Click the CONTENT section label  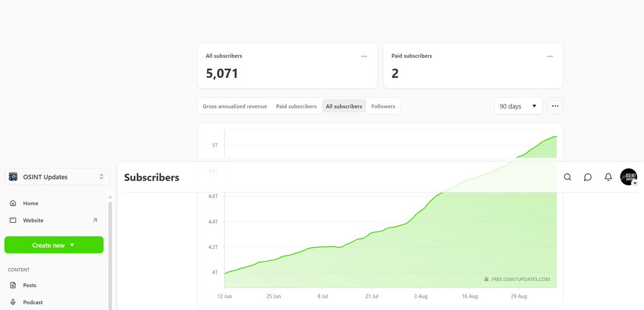point(19,270)
